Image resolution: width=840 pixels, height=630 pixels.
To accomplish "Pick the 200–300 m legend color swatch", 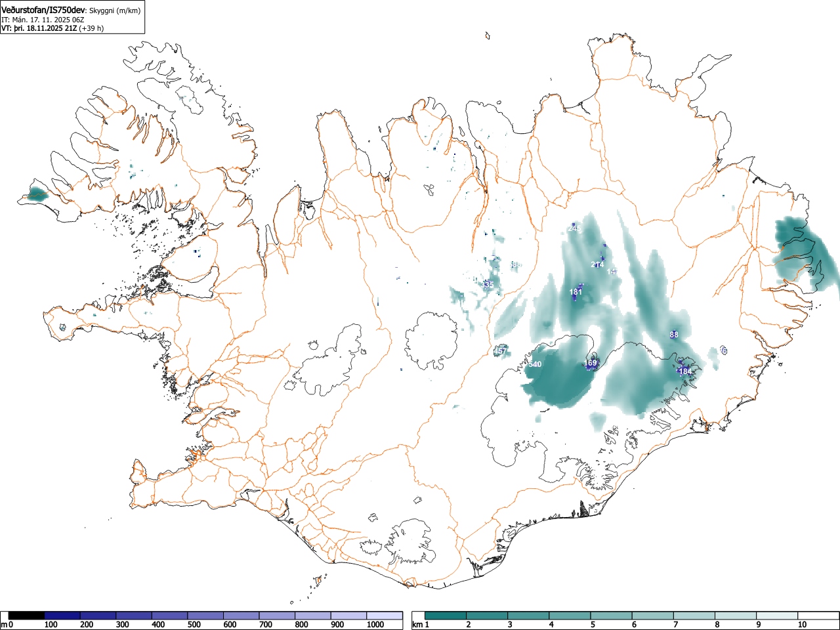I will pos(98,616).
